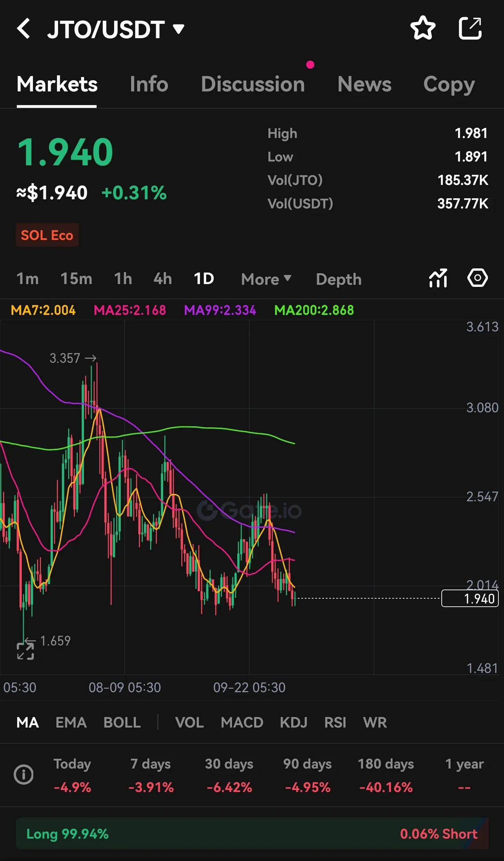Screen dimensions: 504x861
Task: Open chart indicators icon
Action: tap(438, 278)
